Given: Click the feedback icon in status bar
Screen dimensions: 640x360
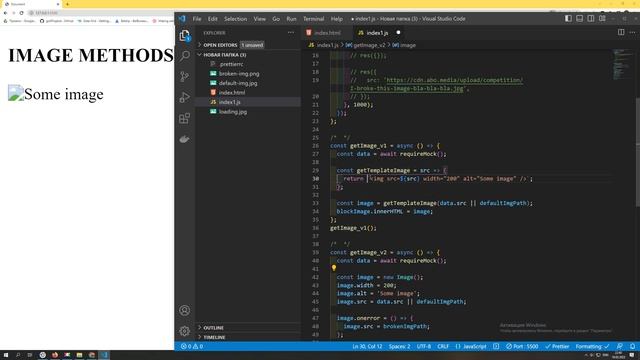Looking at the screenshot, I should (x=620, y=347).
